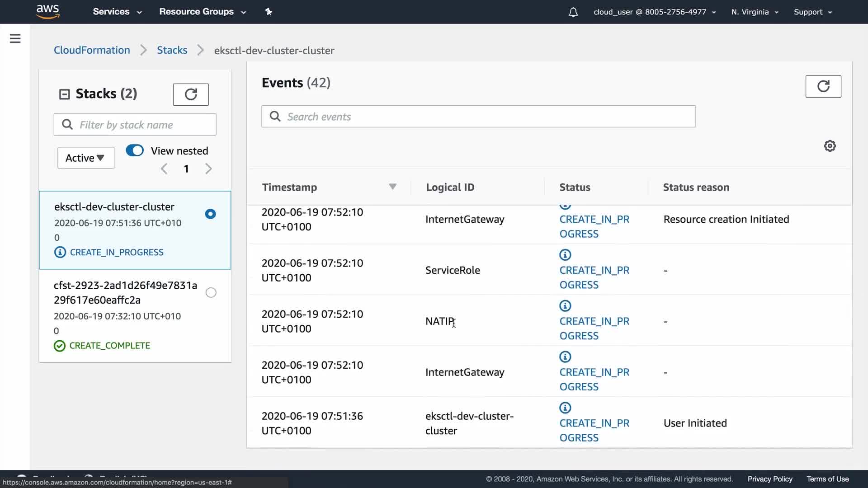Open the Stacks breadcrumb link

pos(172,50)
